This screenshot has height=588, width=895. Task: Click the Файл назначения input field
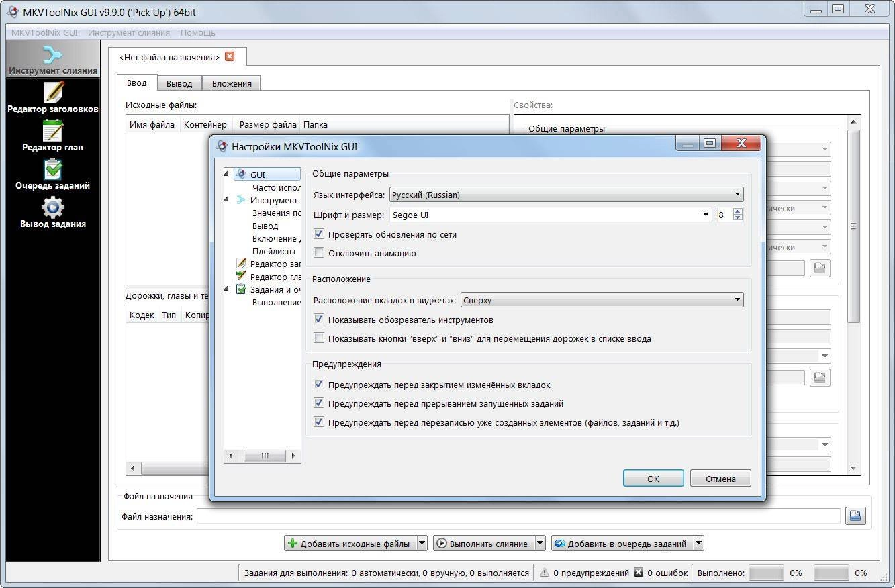518,516
